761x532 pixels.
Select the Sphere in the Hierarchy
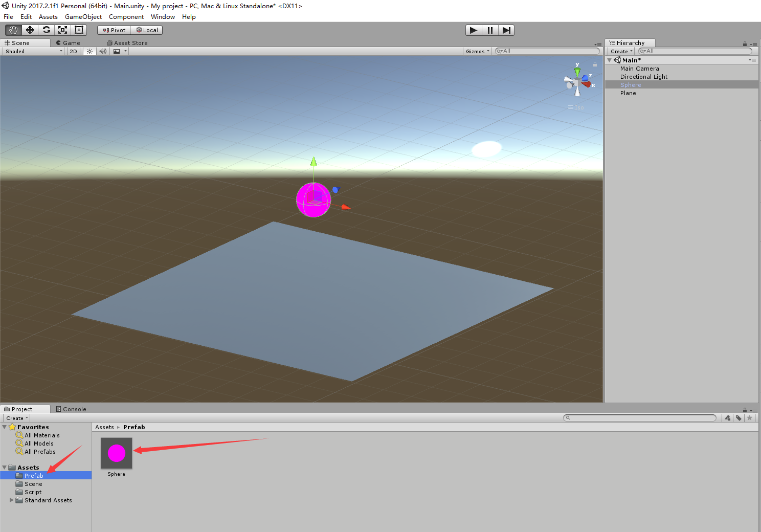pos(631,84)
